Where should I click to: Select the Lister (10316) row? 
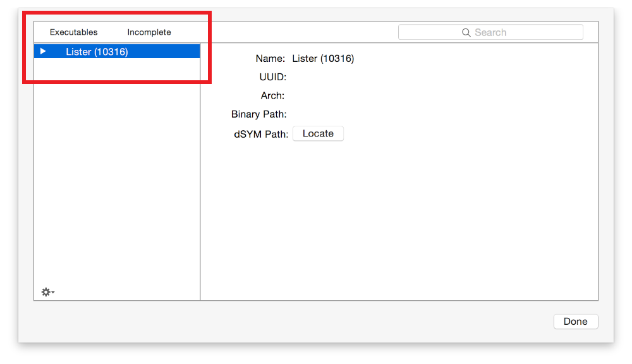pos(117,52)
